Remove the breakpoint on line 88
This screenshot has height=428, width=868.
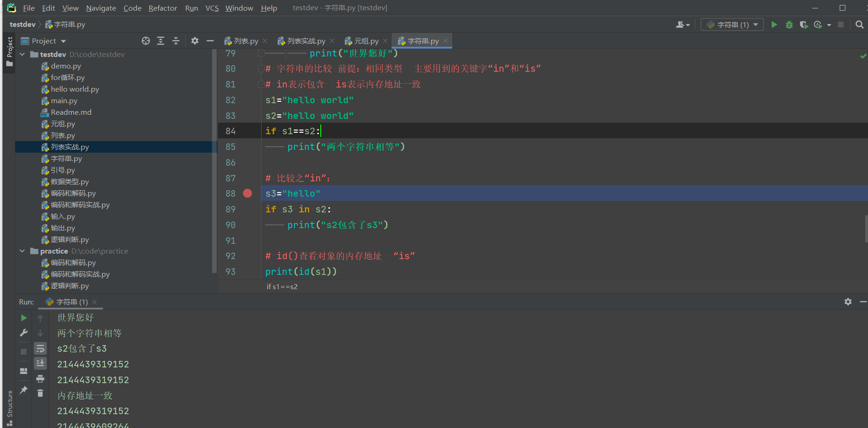pyautogui.click(x=248, y=193)
